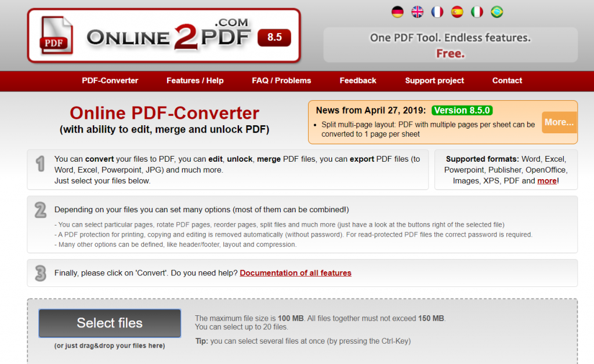
Task: Click the green Version 8.5.0 badge
Action: click(462, 111)
